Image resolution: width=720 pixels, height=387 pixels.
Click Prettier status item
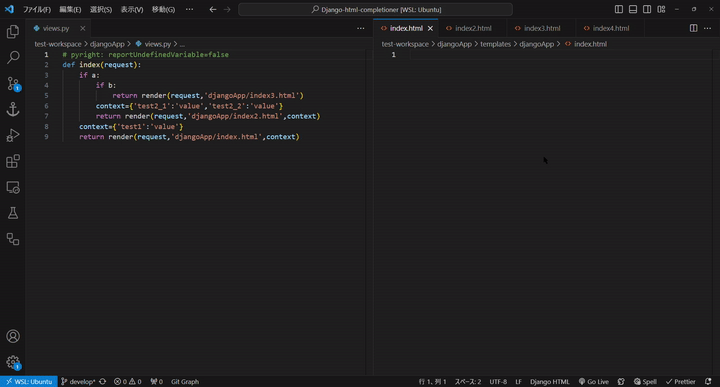(x=681, y=381)
